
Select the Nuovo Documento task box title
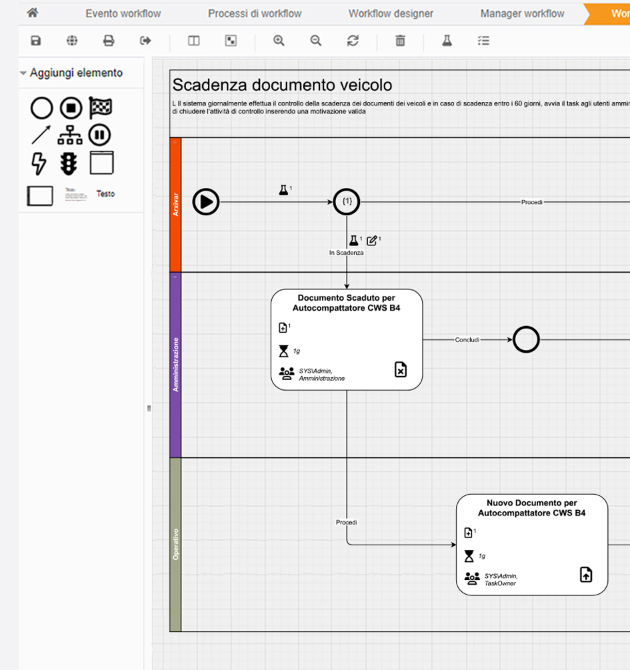coord(532,508)
